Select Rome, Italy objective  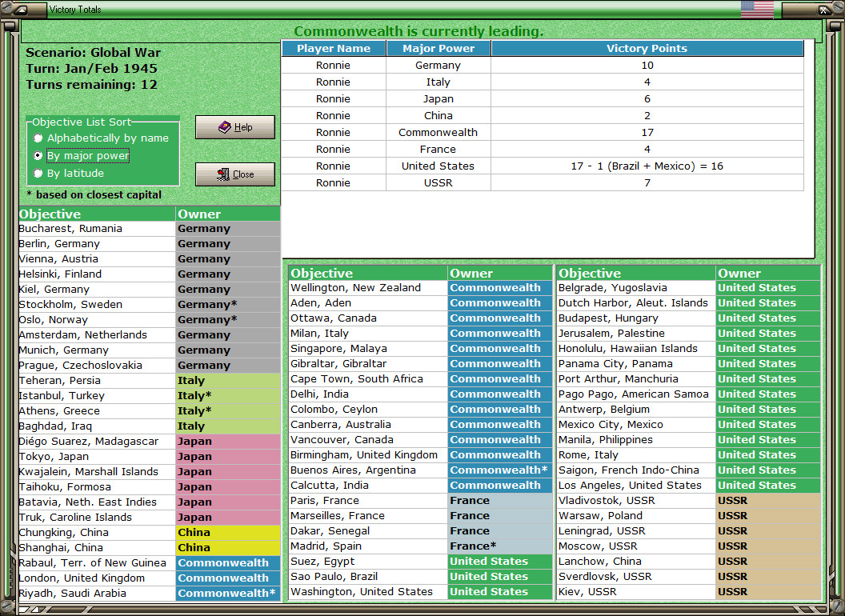[x=636, y=455]
